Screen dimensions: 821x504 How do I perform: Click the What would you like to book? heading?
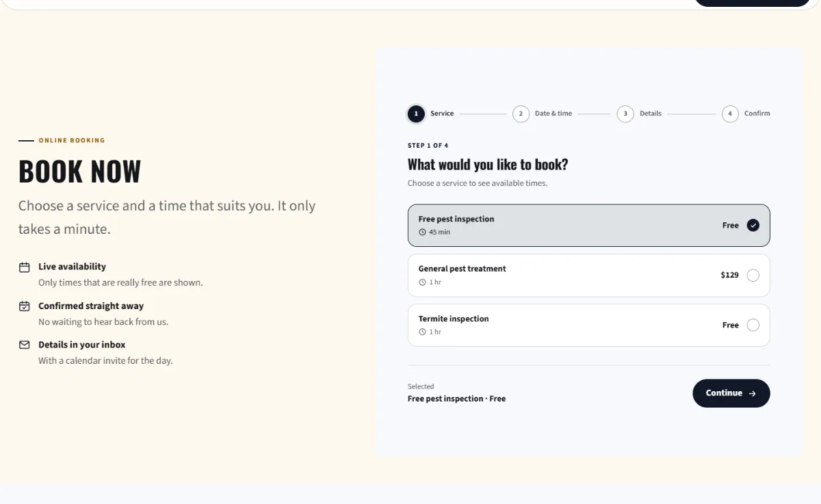[x=488, y=165]
